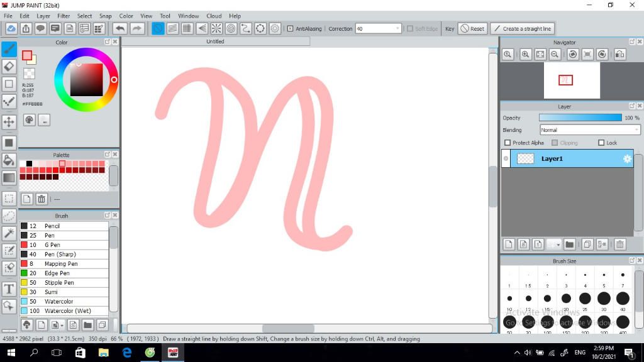Toggle the AntiAliasing checkbox

pos(290,29)
